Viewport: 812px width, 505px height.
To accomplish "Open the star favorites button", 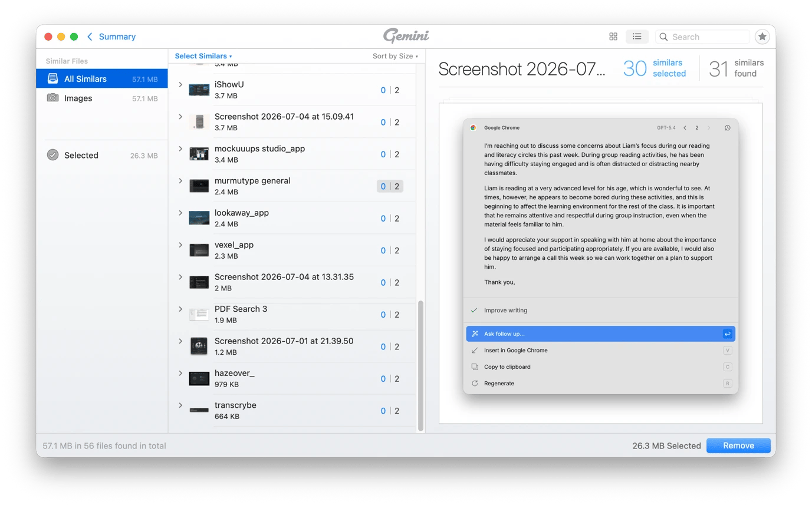I will pyautogui.click(x=762, y=37).
